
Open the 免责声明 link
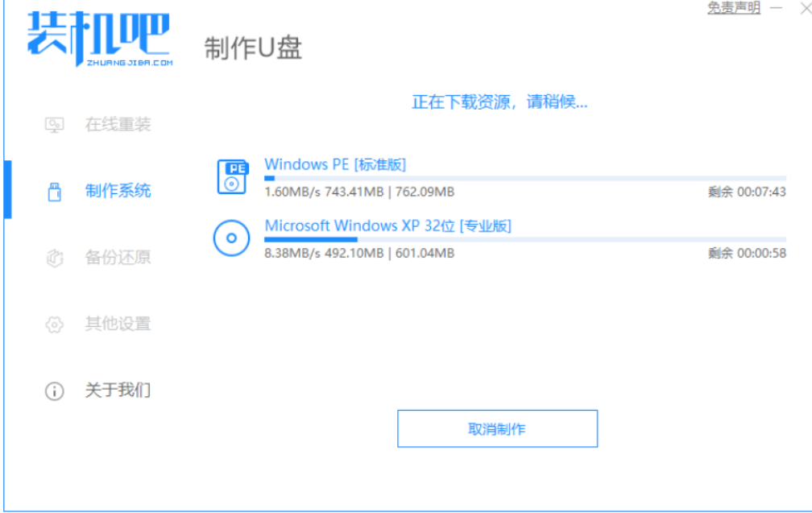coord(734,7)
